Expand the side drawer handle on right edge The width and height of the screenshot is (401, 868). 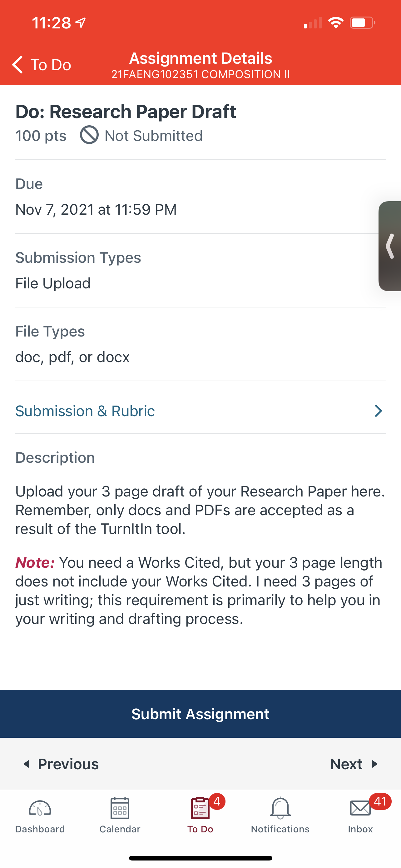tap(390, 246)
